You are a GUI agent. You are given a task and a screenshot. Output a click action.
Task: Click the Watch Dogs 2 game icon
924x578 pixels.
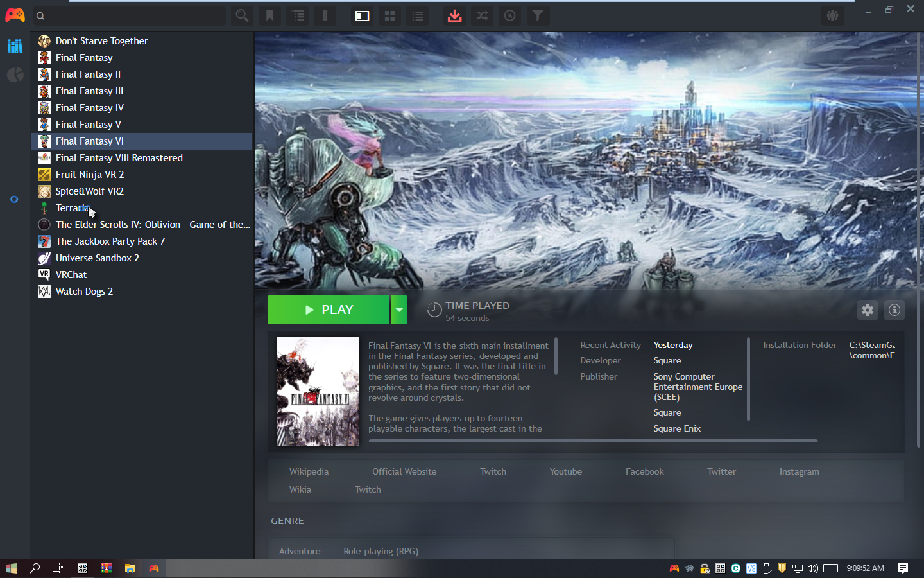point(44,292)
